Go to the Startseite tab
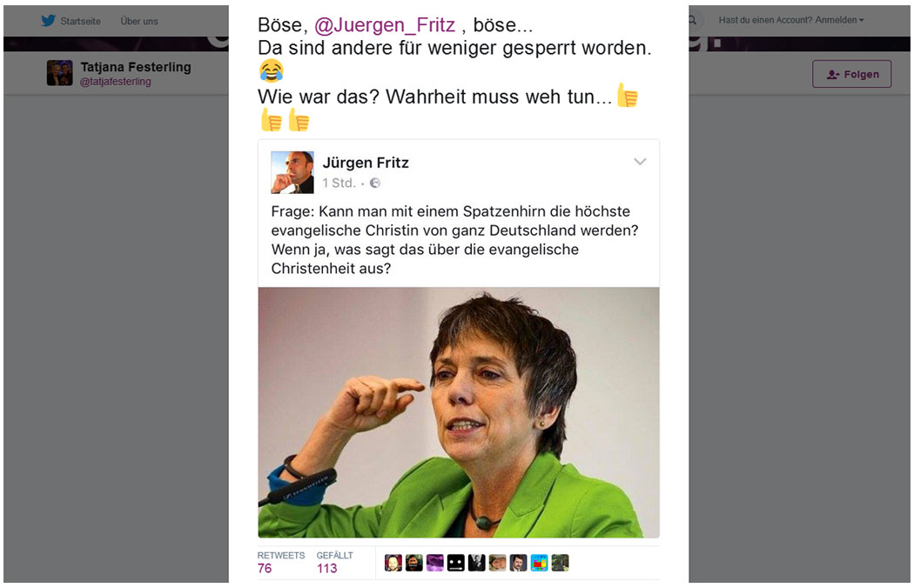The width and height of the screenshot is (914, 588). click(x=80, y=21)
